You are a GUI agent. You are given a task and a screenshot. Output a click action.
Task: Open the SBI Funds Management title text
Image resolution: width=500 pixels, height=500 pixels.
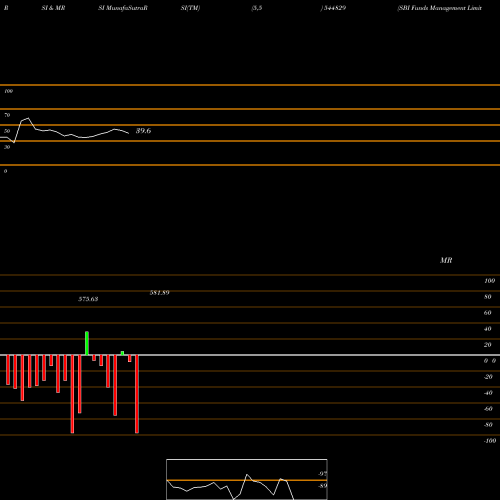click(440, 8)
